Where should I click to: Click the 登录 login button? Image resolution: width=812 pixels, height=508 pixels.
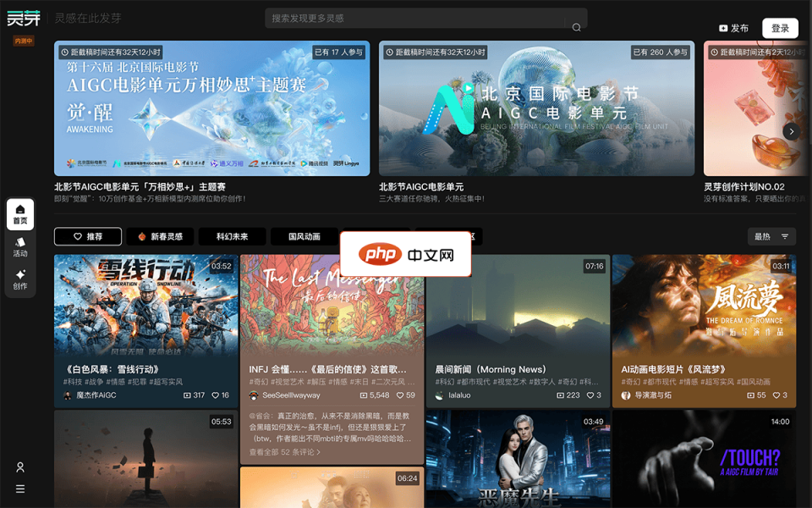click(780, 28)
